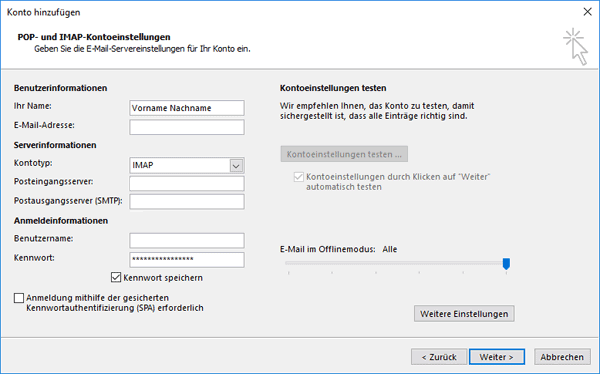Viewport: 600px width, 374px height.
Task: Click the Benutzername input field
Action: [187, 240]
